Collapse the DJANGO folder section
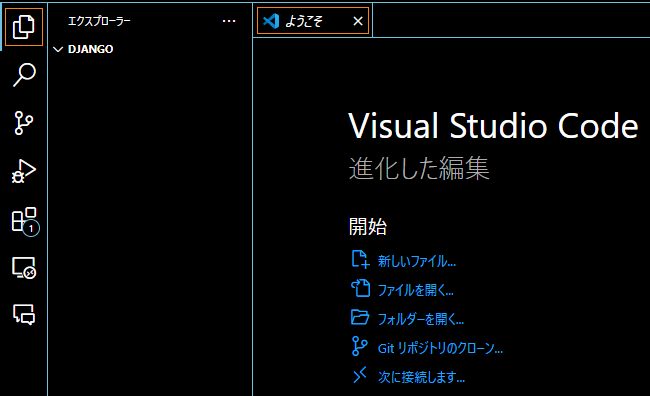The image size is (650, 396). pyautogui.click(x=58, y=49)
